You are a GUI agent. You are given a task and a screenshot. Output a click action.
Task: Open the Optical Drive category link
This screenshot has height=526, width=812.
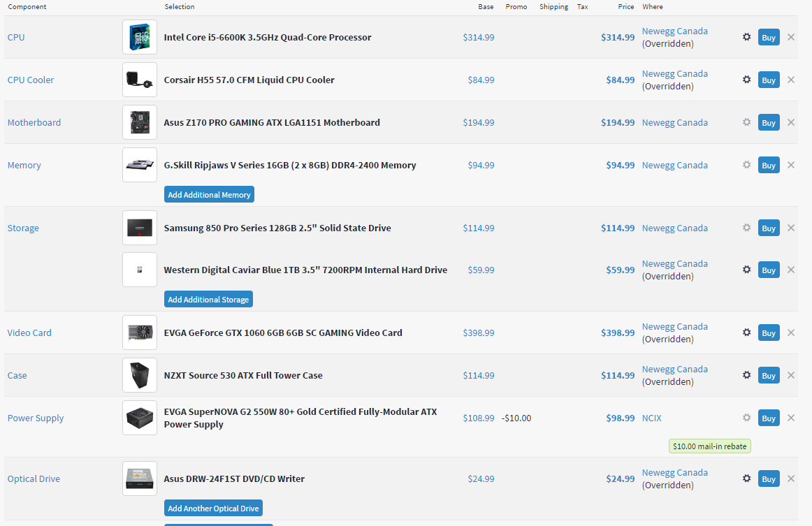pos(34,479)
